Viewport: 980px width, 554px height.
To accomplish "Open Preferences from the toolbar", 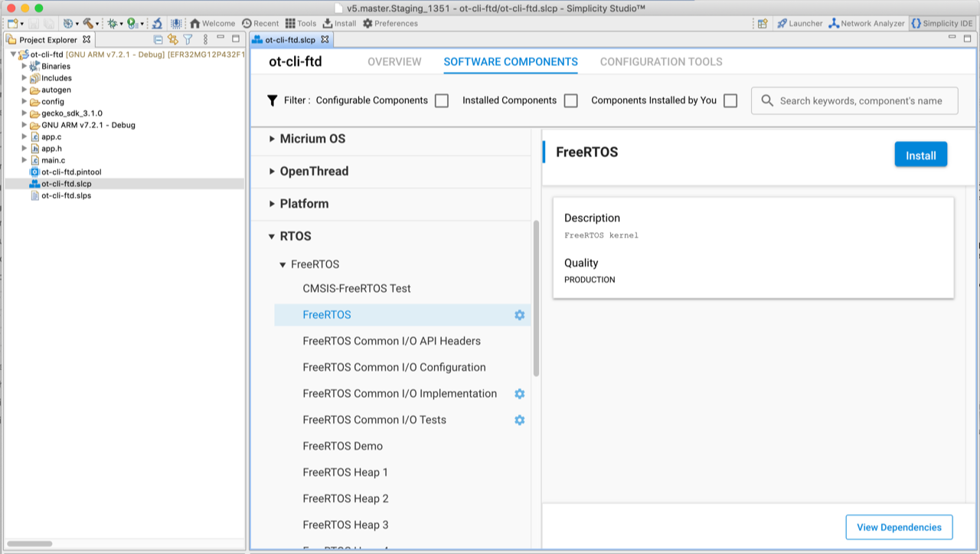I will (390, 24).
